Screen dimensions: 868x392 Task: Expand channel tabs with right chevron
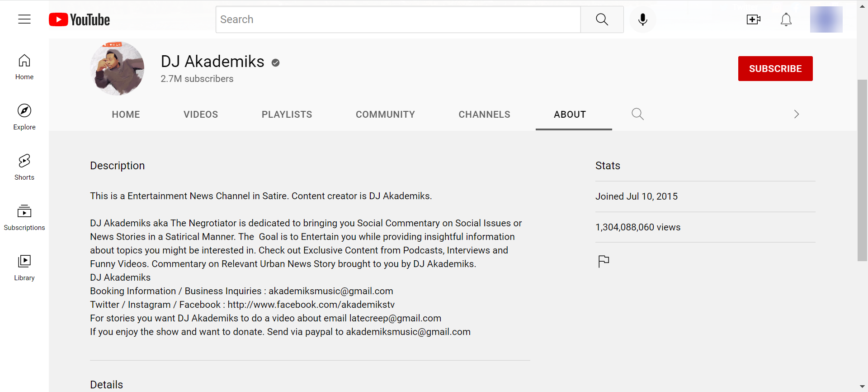tap(797, 114)
